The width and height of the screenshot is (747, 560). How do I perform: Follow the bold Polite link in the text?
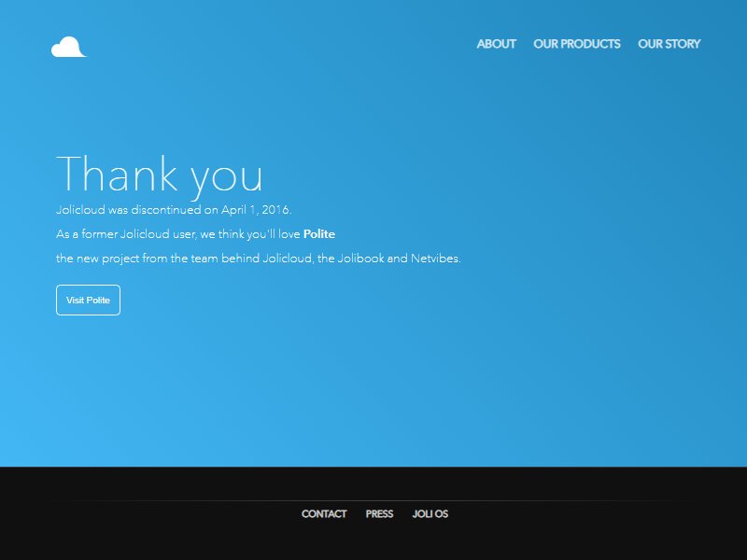[318, 234]
